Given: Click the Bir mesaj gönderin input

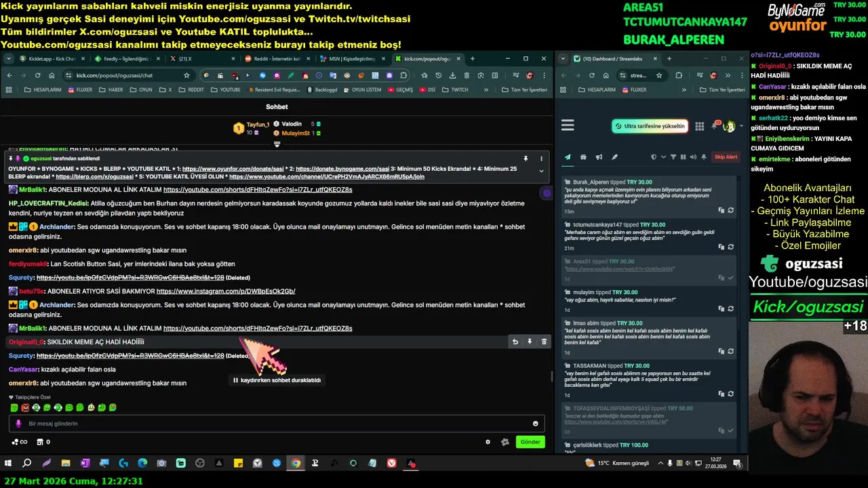Looking at the screenshot, I should click(277, 424).
